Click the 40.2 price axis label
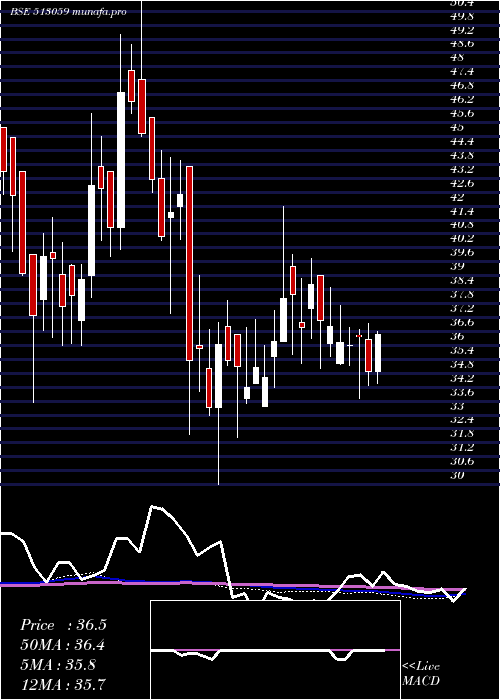 tap(462, 239)
